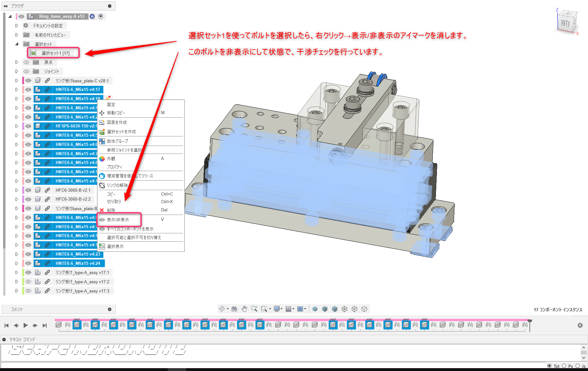The image size is (588, 371).
Task: Open timeline settings gear
Action: (580, 325)
